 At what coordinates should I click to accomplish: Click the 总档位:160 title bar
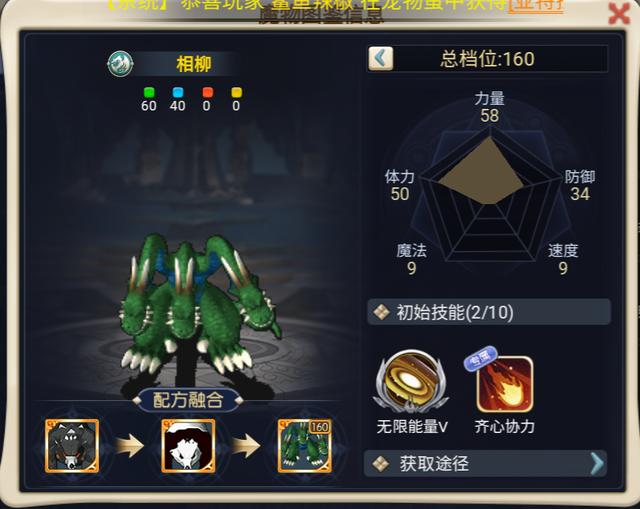click(488, 59)
